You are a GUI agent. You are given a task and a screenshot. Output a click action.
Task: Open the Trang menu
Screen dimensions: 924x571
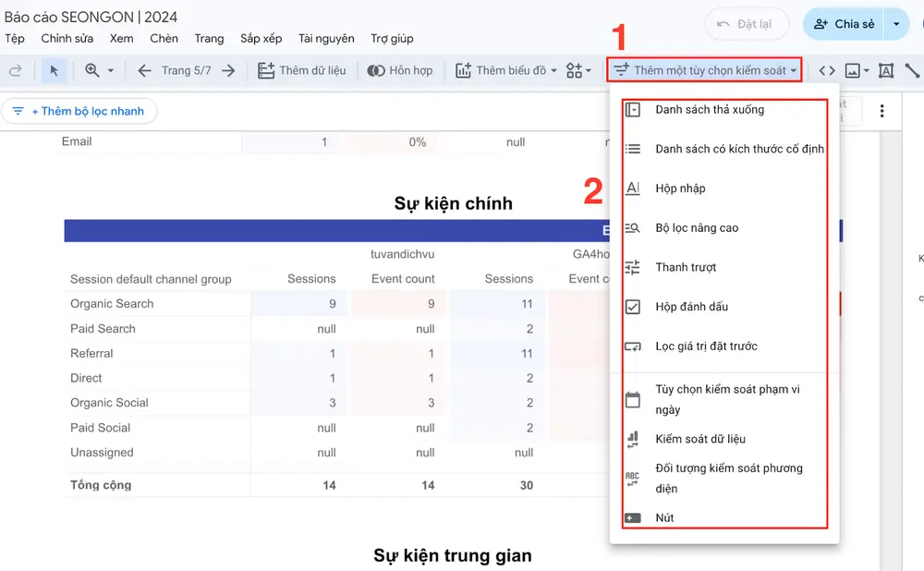click(x=209, y=39)
